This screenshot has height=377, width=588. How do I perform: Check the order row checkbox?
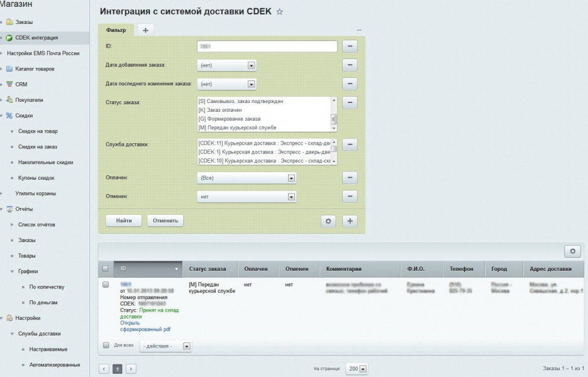click(106, 285)
